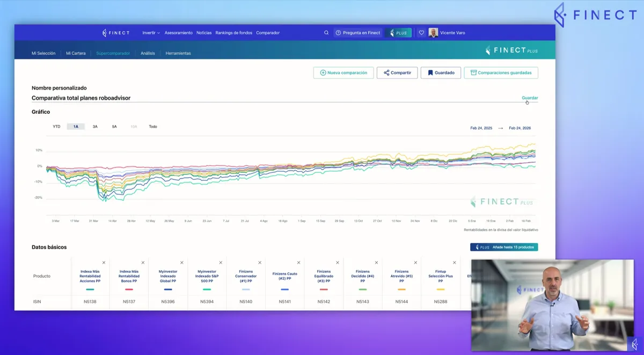Click the Vicente Varo username
Screen dimensions: 644x355
[452, 33]
